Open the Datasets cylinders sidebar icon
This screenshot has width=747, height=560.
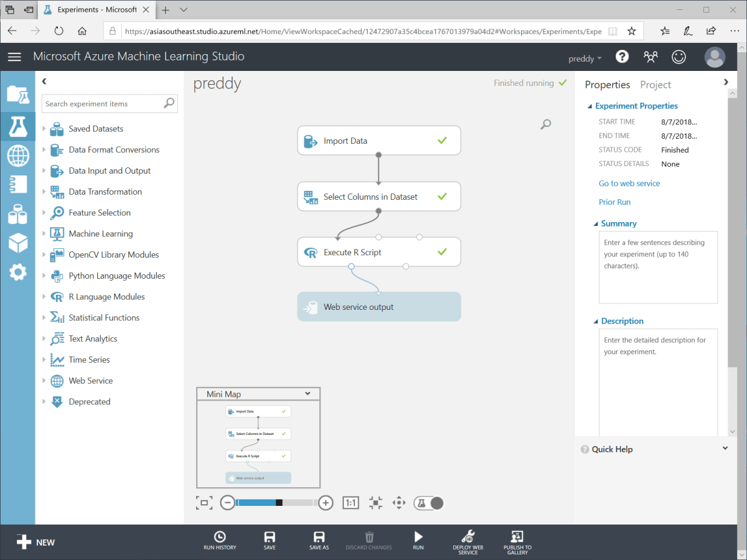(17, 214)
